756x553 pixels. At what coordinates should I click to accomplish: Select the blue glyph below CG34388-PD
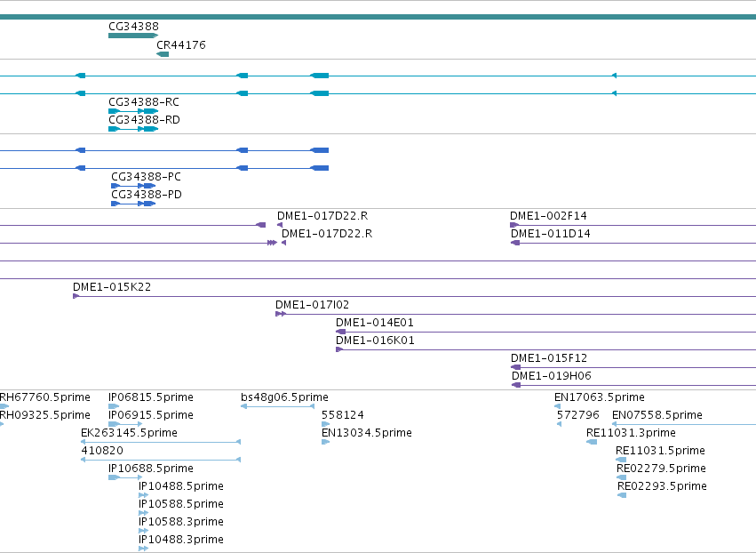click(x=133, y=204)
